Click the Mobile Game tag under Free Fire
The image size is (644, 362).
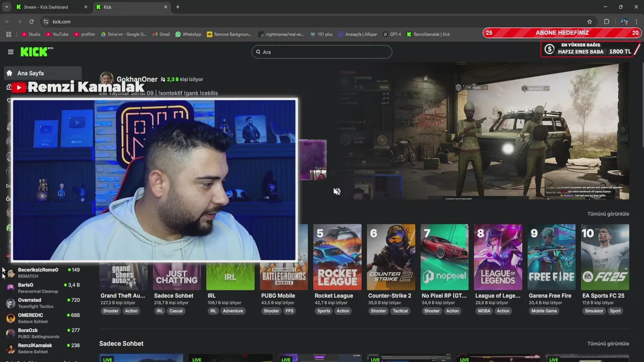click(544, 311)
